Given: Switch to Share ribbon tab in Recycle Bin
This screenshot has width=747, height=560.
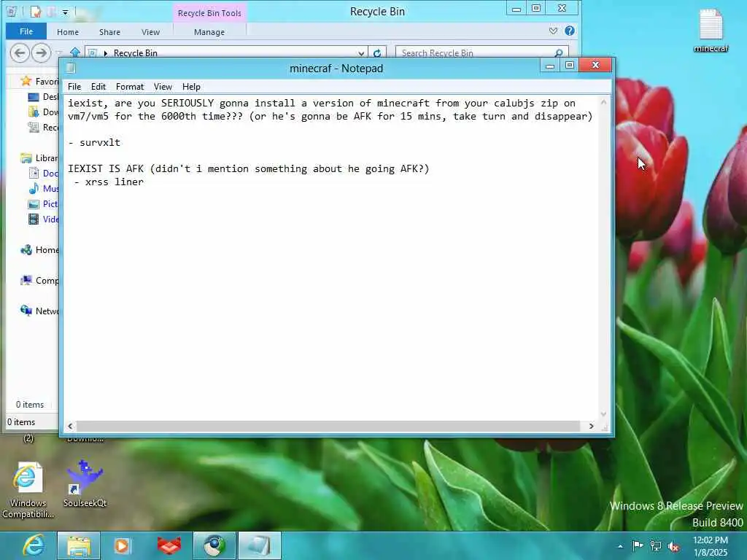Looking at the screenshot, I should coord(109,32).
